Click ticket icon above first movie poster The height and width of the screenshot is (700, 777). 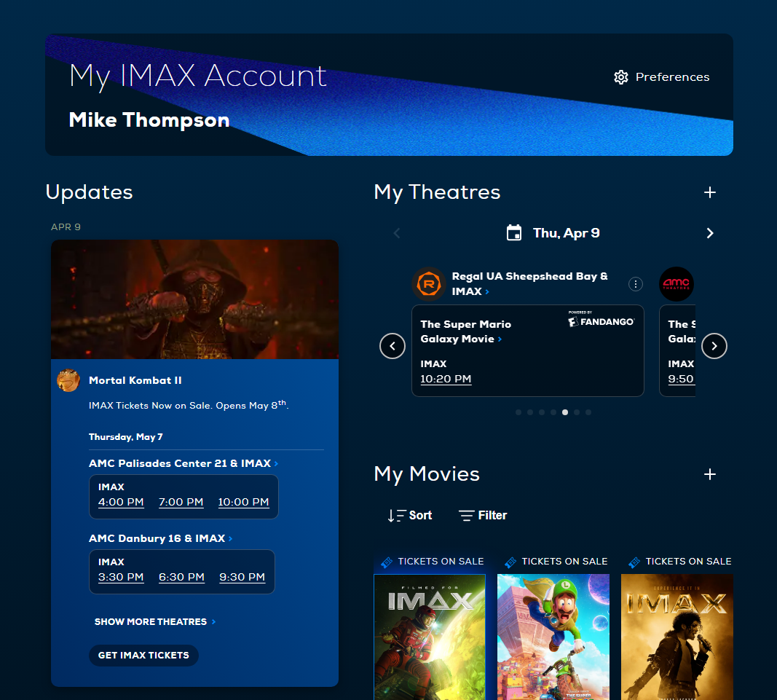coord(387,562)
